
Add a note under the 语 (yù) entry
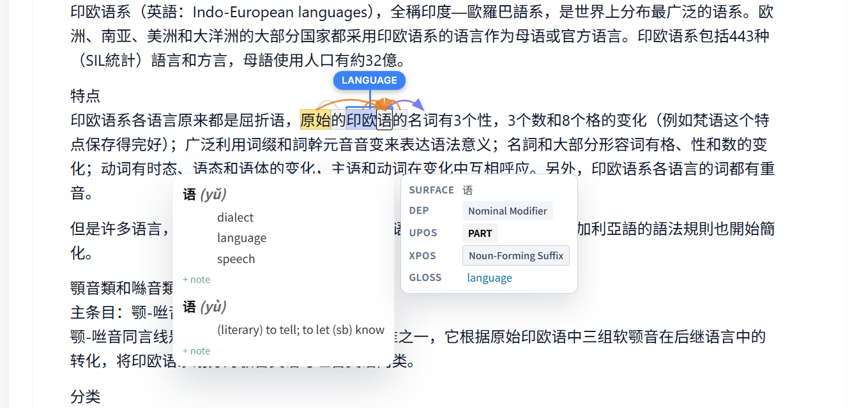[196, 351]
